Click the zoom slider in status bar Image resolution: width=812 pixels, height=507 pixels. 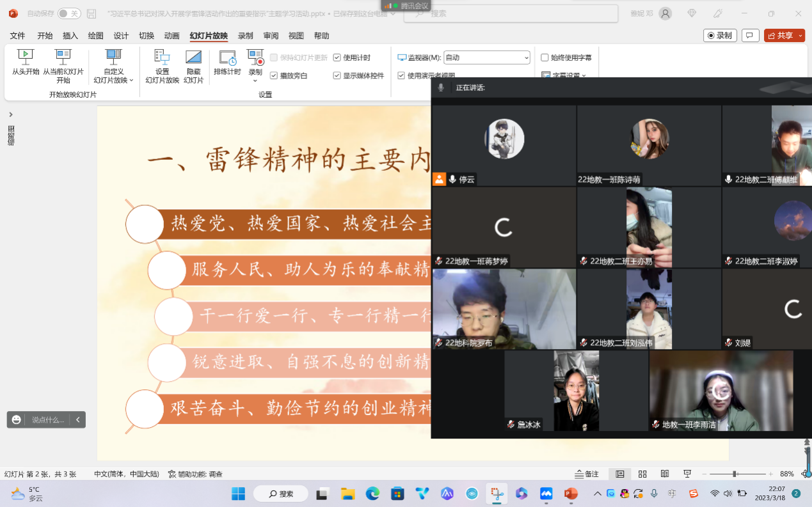735,474
